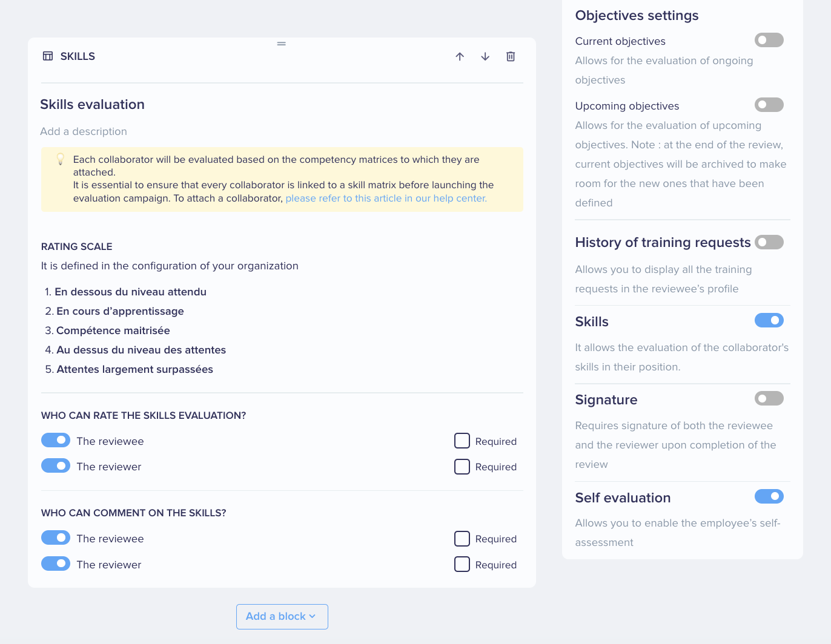Disable reviewer commenting on skills toggle
This screenshot has height=644, width=831.
[x=56, y=563]
